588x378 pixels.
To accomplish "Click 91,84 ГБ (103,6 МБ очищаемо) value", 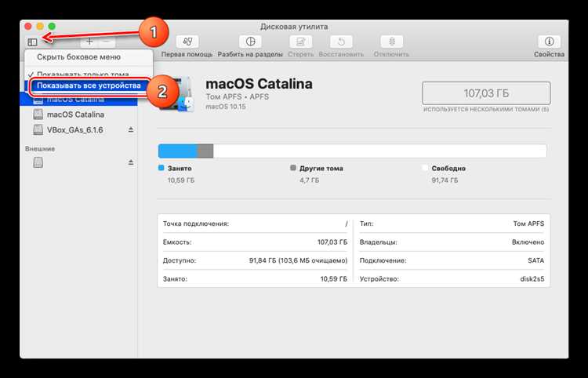I will 298,260.
